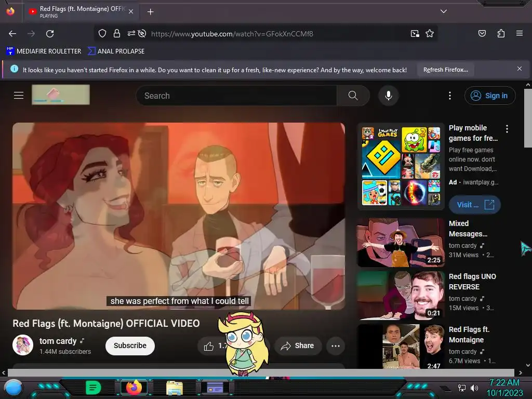Like the video with thumbs up
The height and width of the screenshot is (399, 532).
point(208,346)
